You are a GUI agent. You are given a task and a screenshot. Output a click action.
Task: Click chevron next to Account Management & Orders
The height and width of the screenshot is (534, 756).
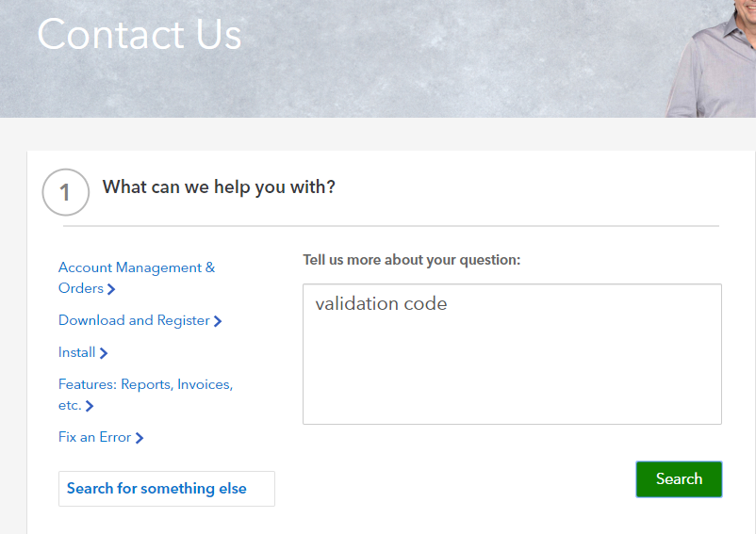[111, 289]
